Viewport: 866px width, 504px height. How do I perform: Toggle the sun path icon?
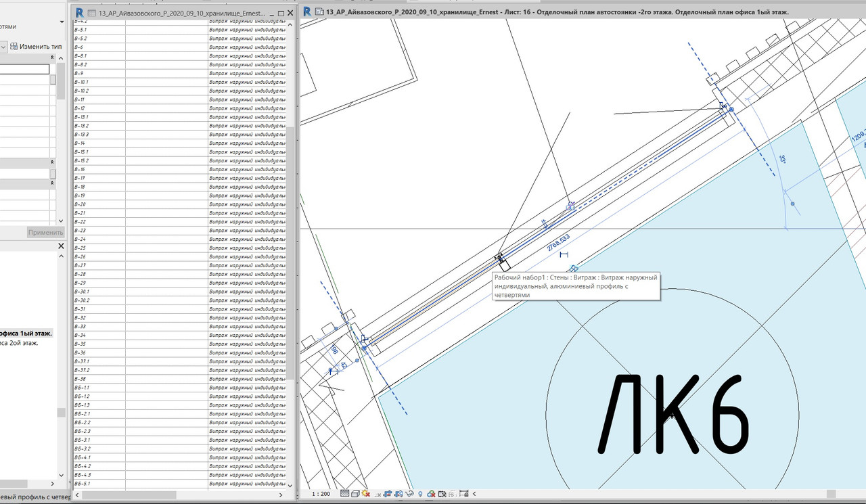click(366, 494)
